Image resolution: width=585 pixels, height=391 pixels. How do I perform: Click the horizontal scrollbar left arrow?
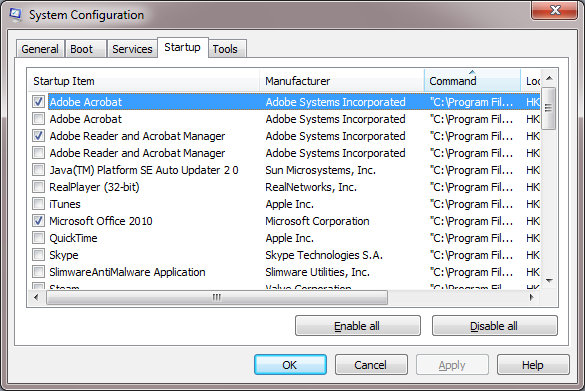point(36,297)
